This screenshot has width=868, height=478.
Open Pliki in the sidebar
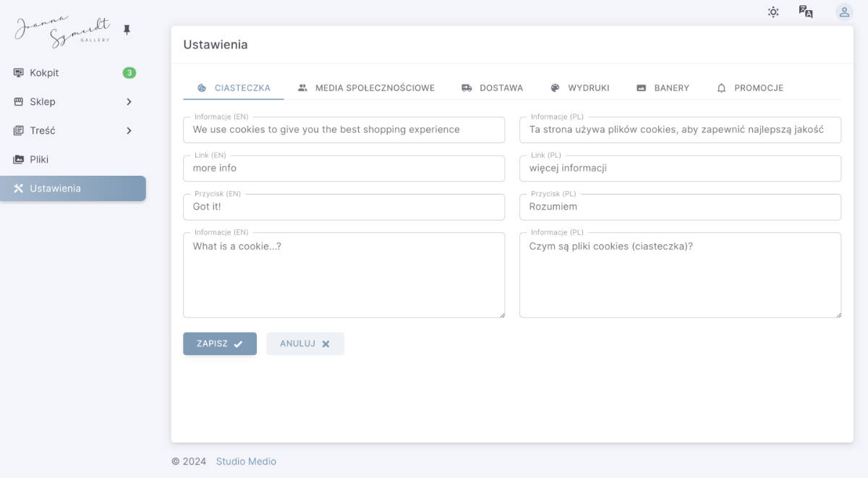73,160
